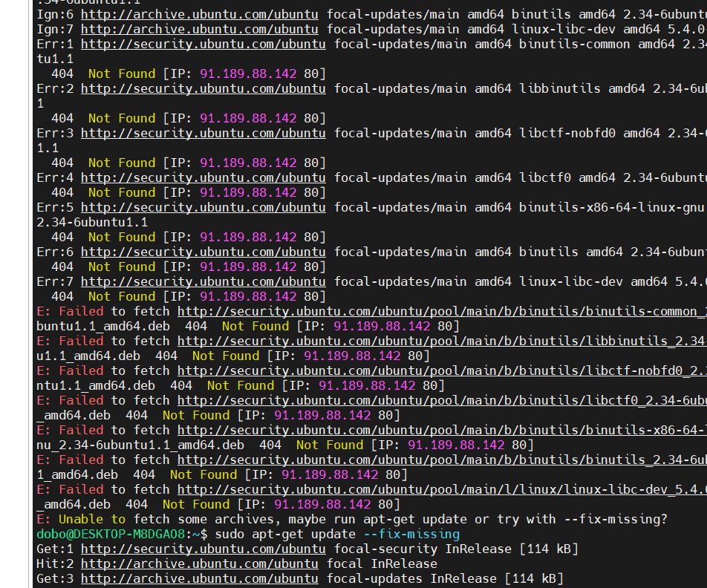Click 'sudo apt-get update' in the command line
The image size is (707, 588).
pyautogui.click(x=285, y=535)
